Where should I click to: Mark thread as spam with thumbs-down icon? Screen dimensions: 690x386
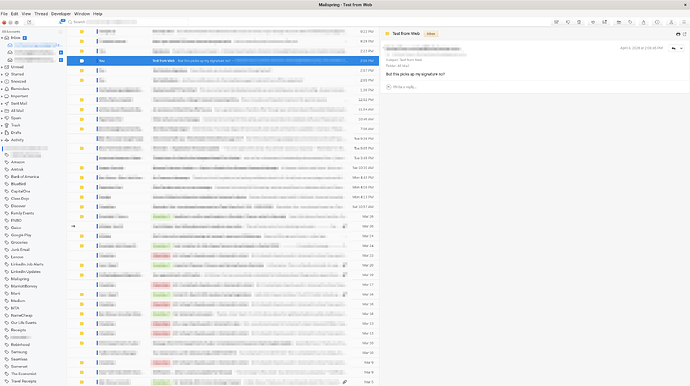(x=568, y=22)
